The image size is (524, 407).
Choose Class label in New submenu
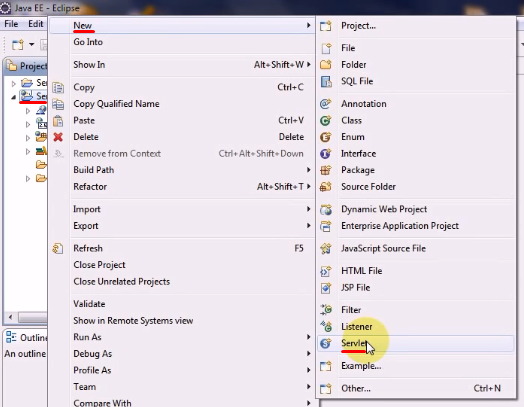click(x=351, y=121)
